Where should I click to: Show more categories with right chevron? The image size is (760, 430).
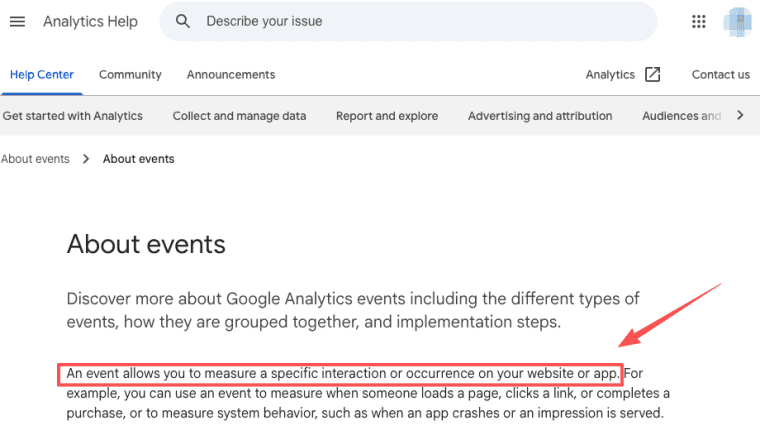click(740, 115)
